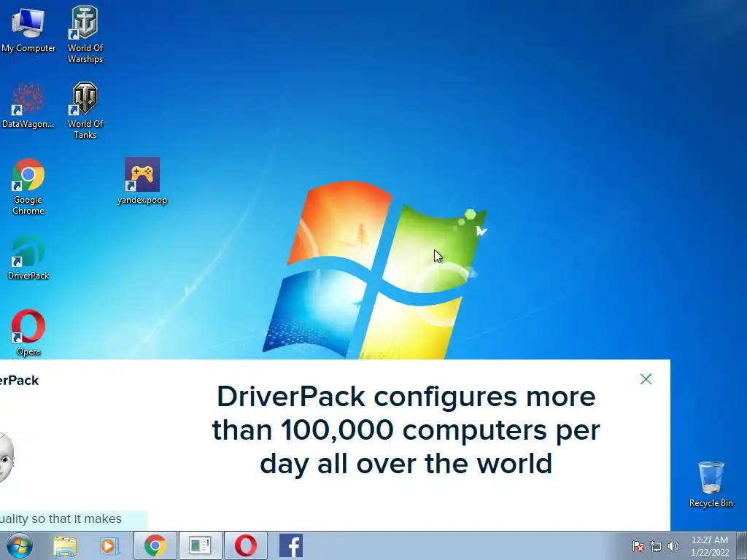Select the Google Chrome desktop shortcut

[x=28, y=187]
